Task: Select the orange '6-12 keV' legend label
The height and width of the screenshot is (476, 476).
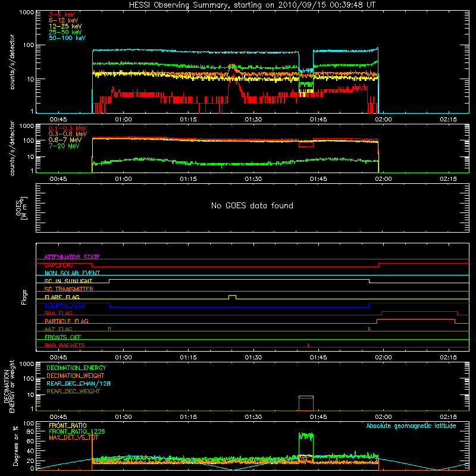Action: click(64, 20)
